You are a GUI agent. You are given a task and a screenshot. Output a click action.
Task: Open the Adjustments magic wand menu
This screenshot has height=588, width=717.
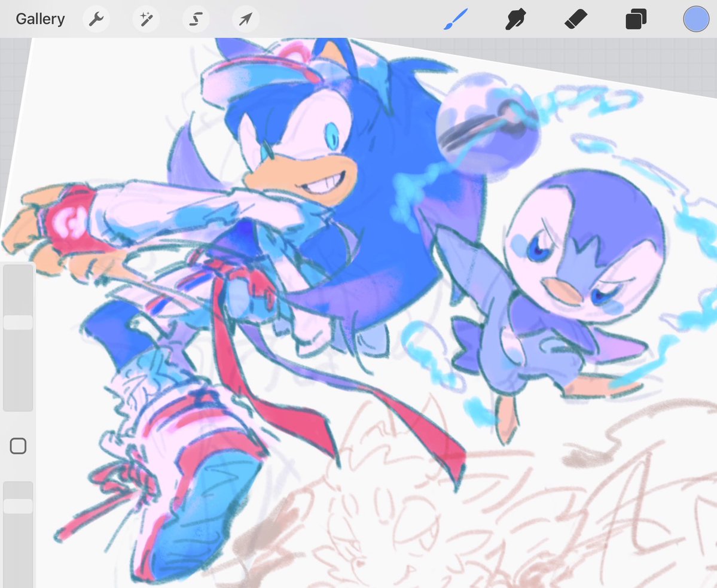[x=146, y=19]
